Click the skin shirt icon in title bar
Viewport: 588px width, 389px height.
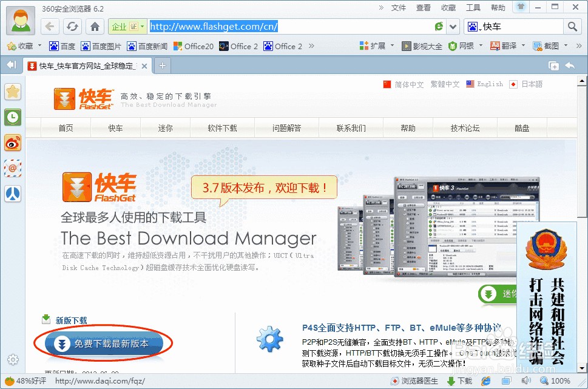coord(521,7)
